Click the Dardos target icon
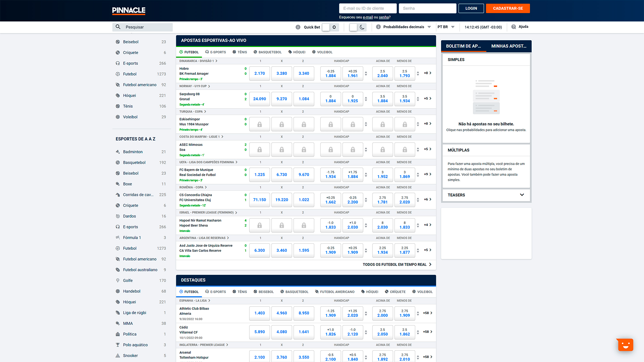This screenshot has height=362, width=644. point(118,216)
